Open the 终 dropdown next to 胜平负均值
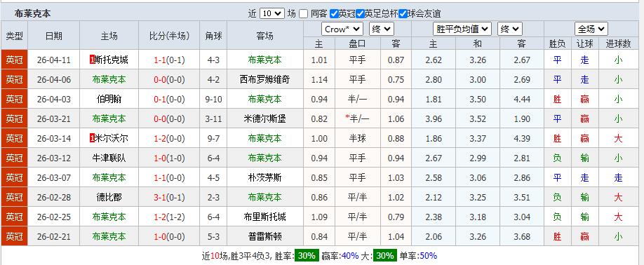 510,29
